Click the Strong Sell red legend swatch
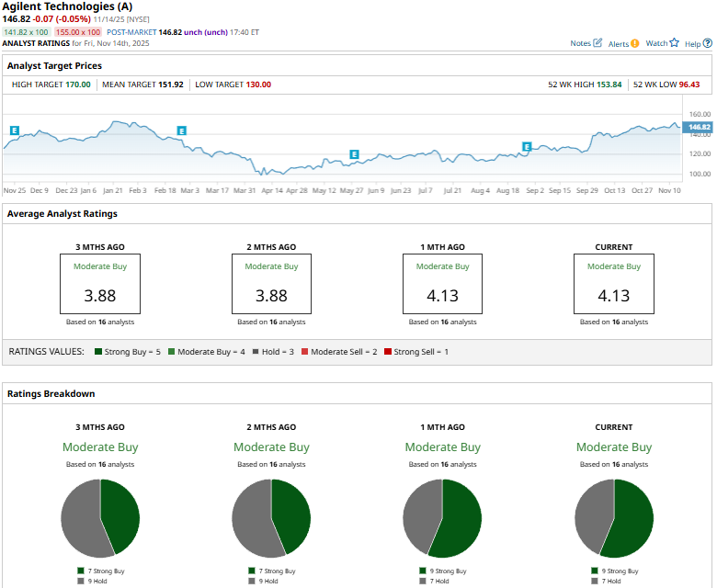This screenshot has height=588, width=717. 388,352
